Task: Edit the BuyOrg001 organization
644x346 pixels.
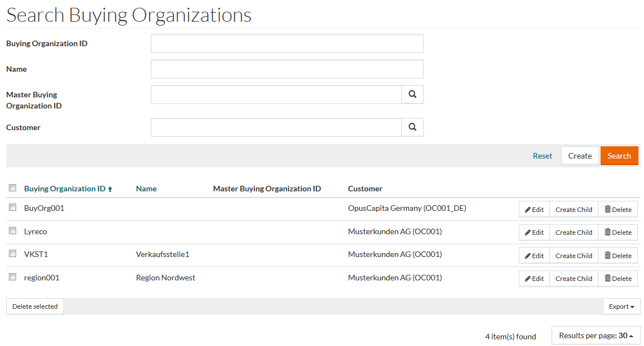Action: [534, 209]
